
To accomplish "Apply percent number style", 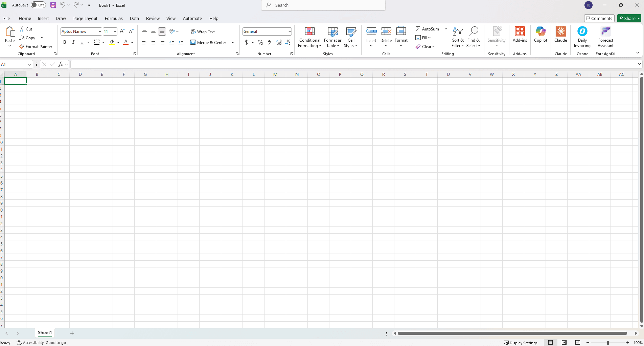I will click(260, 42).
